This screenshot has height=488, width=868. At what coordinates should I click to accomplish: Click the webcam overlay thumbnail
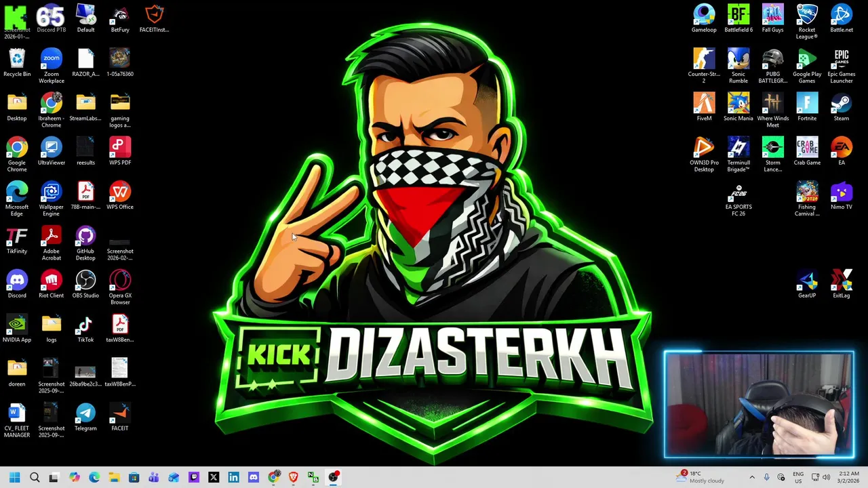759,405
